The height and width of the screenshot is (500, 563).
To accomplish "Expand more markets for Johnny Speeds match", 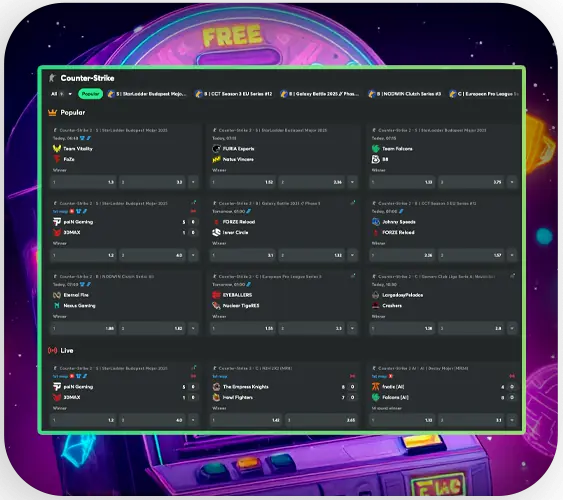I will 512,256.
